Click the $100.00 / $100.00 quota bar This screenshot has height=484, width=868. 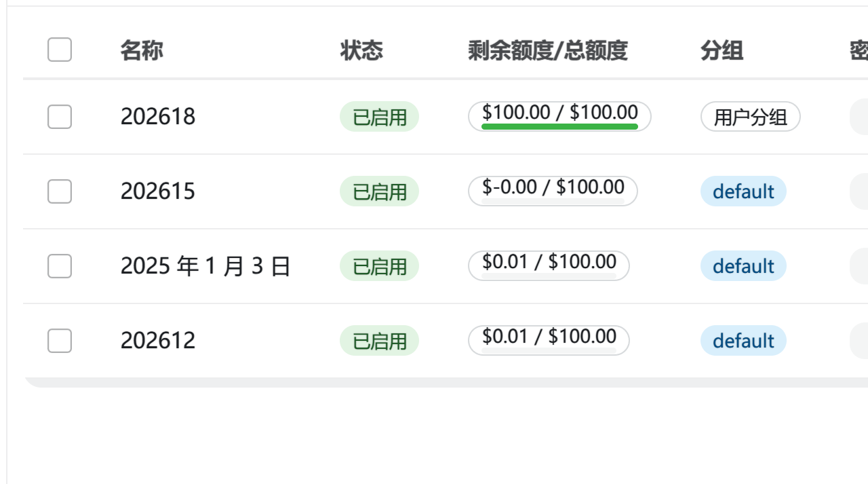pos(559,116)
